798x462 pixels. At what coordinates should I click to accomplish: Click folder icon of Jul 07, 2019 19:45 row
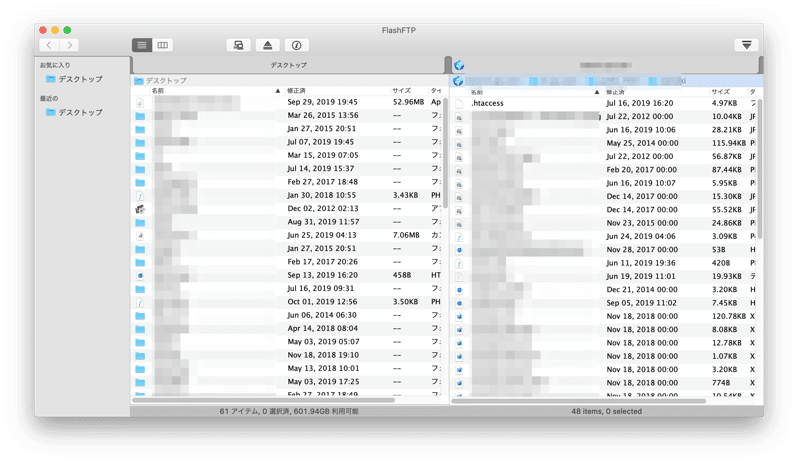tap(140, 142)
